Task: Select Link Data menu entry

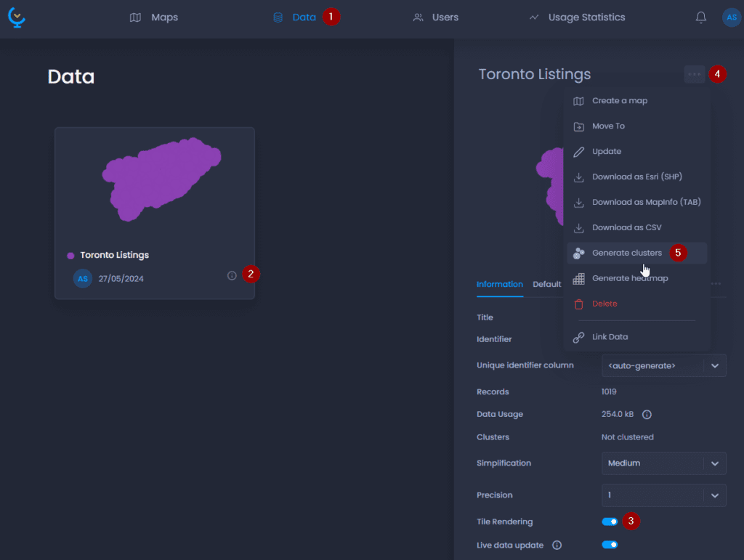Action: tap(636, 337)
